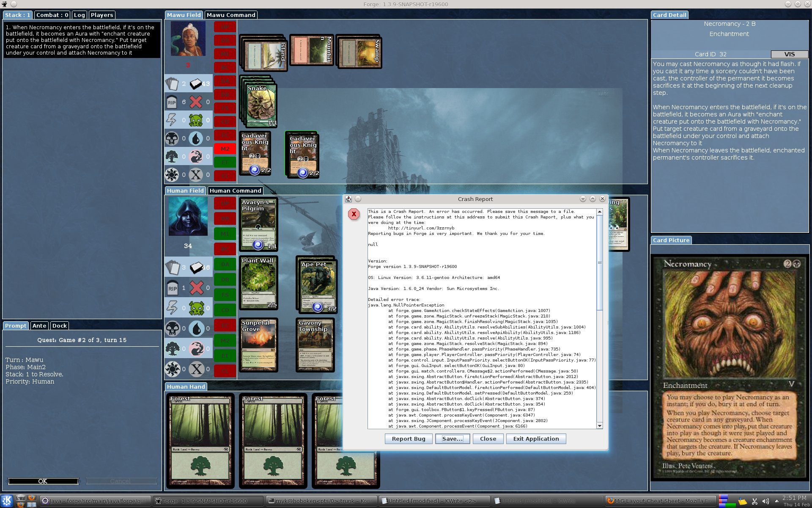Viewport: 812px width, 508px height.
Task: Toggle Human's DA phase stop indicator
Action: click(225, 265)
